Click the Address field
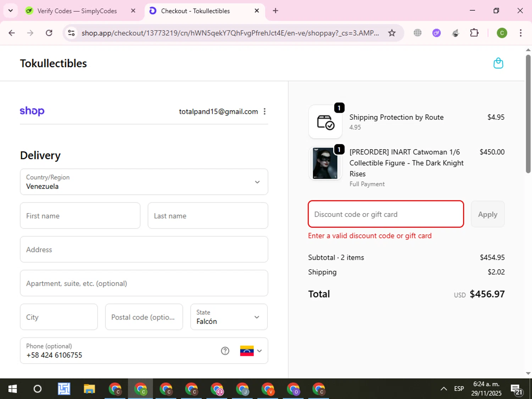 pos(144,249)
